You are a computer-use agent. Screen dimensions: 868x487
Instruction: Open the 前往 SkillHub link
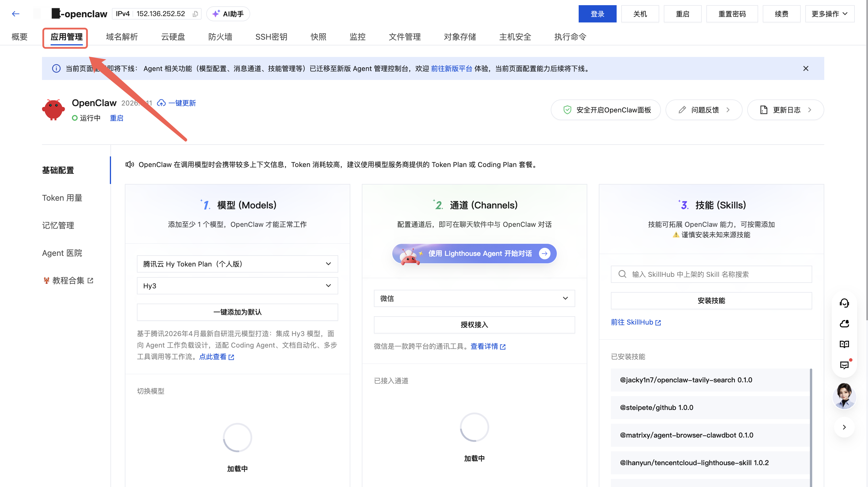pyautogui.click(x=636, y=322)
